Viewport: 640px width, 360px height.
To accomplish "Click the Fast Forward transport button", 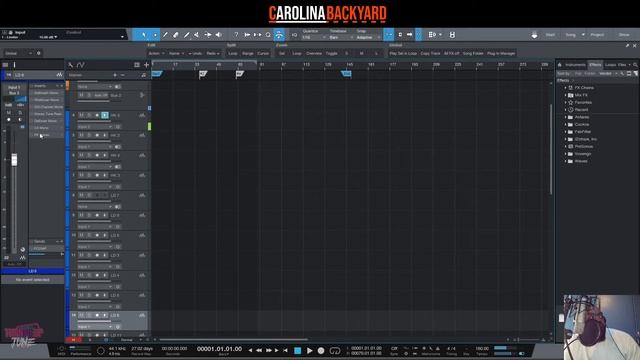I will coord(268,351).
